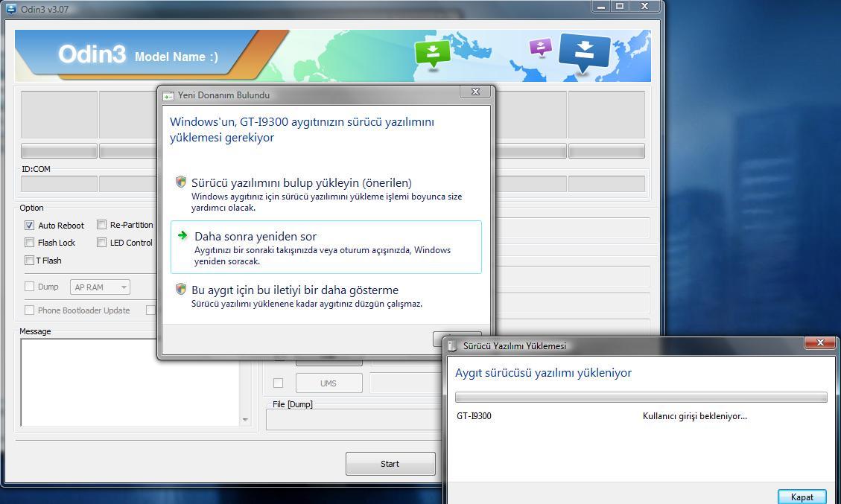
Task: Click the driver installation progress bar
Action: [641, 398]
